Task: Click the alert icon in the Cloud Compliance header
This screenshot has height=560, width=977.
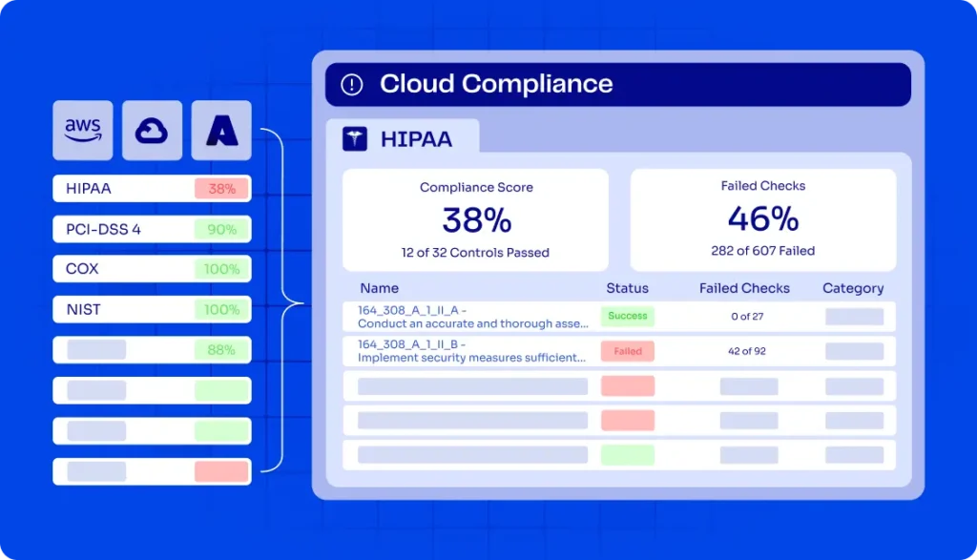Action: pos(351,84)
